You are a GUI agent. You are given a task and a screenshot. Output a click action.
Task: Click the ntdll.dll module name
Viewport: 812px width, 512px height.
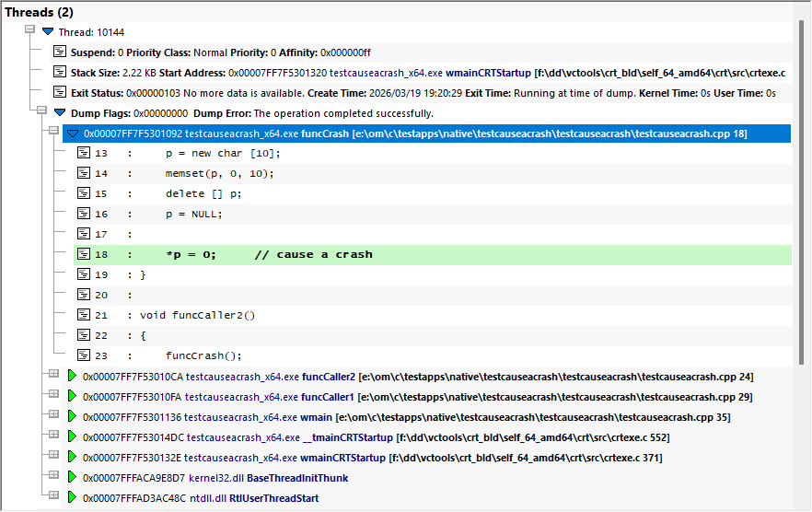[208, 498]
